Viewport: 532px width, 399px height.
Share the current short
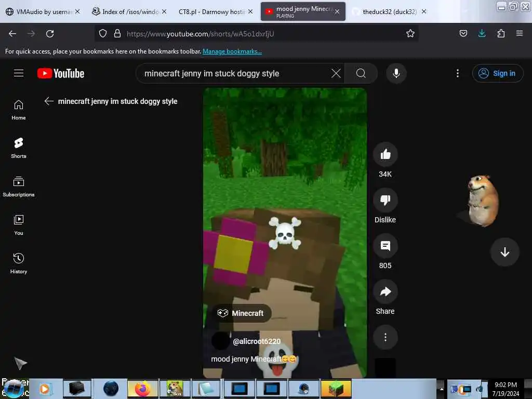[x=385, y=292]
